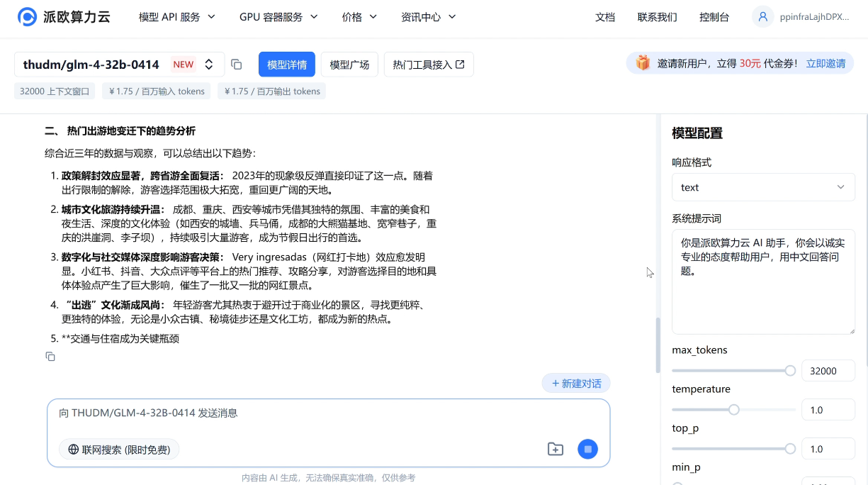
Task: Start a new chat with 新建对话
Action: (x=576, y=384)
